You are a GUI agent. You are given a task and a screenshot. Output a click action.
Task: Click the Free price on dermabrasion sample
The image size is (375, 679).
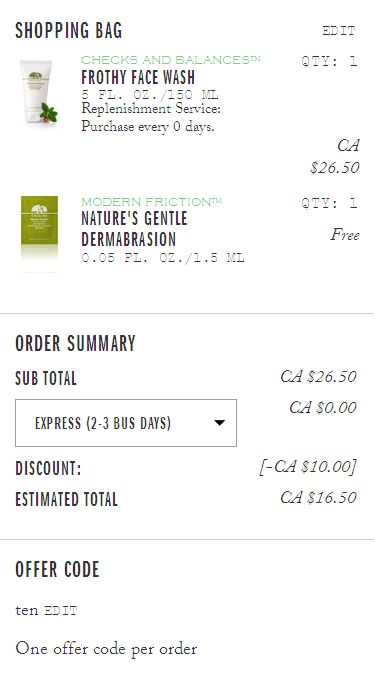point(345,235)
